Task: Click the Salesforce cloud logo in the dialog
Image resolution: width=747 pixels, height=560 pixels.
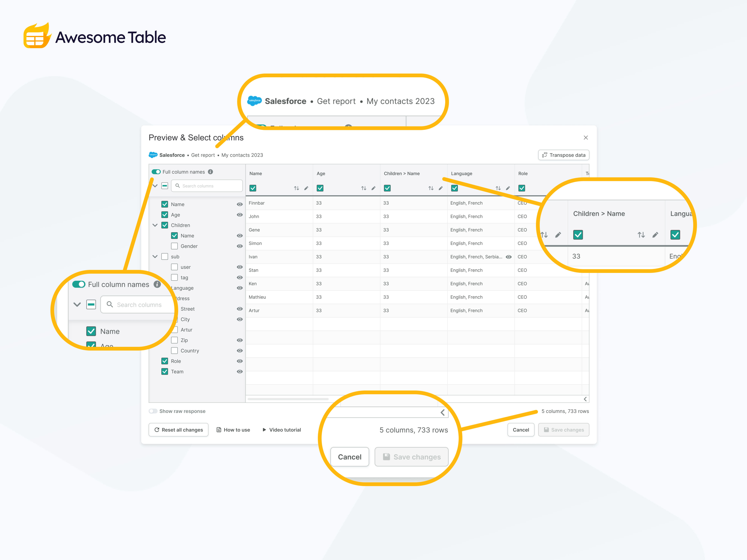Action: click(153, 155)
